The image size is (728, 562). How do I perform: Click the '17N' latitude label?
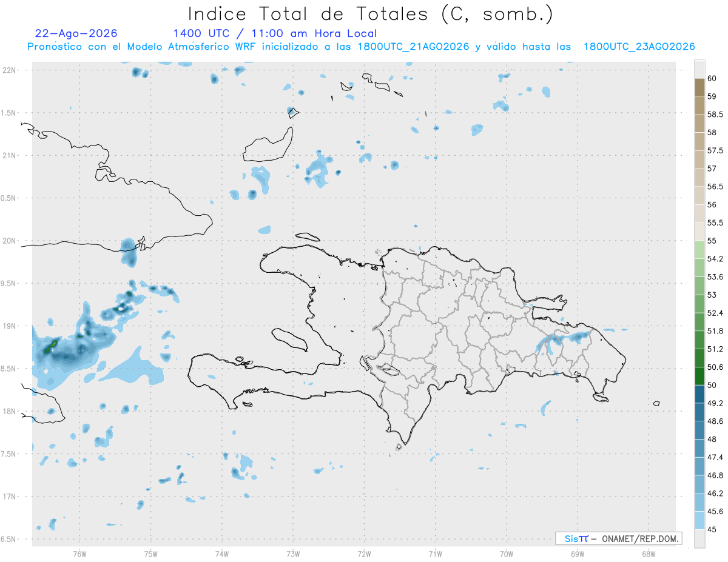(10, 497)
